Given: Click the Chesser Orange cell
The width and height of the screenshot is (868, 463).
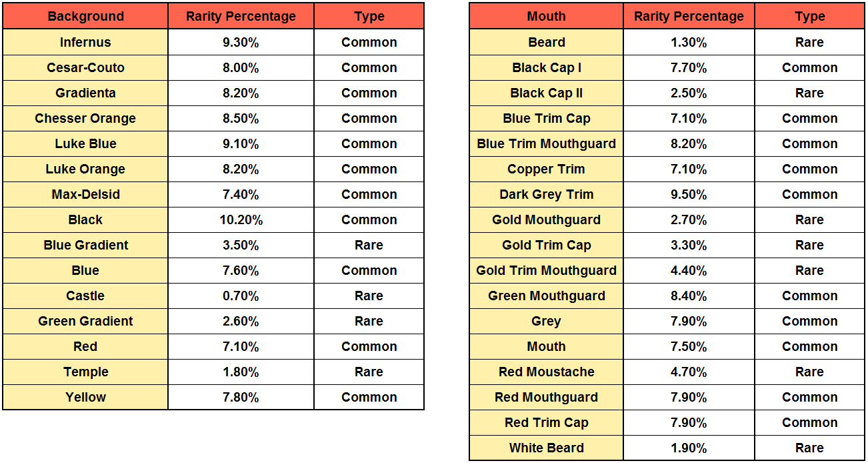Looking at the screenshot, I should [x=85, y=118].
